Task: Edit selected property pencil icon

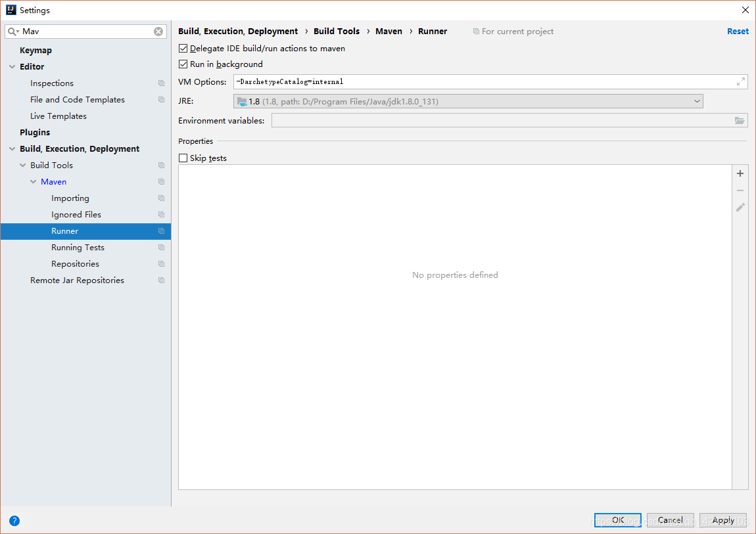Action: click(740, 208)
